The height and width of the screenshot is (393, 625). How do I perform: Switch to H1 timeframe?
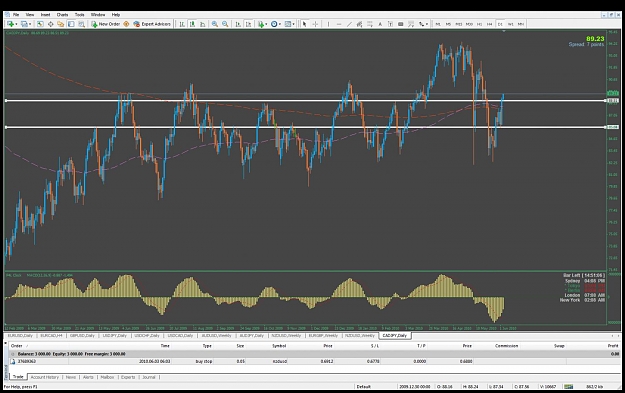[x=480, y=24]
